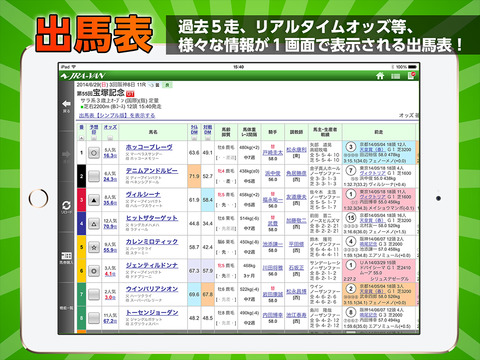Tap the forward arrow in the sidebar
The image size is (480, 360).
(66, 155)
